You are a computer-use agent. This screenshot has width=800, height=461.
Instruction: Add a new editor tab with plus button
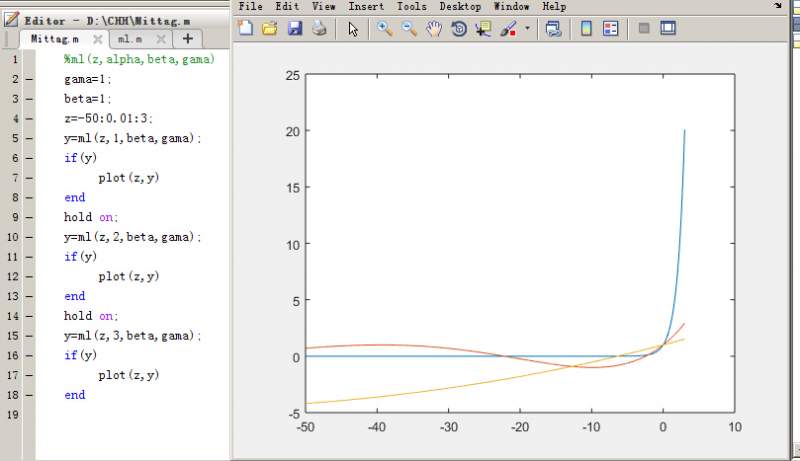click(188, 39)
